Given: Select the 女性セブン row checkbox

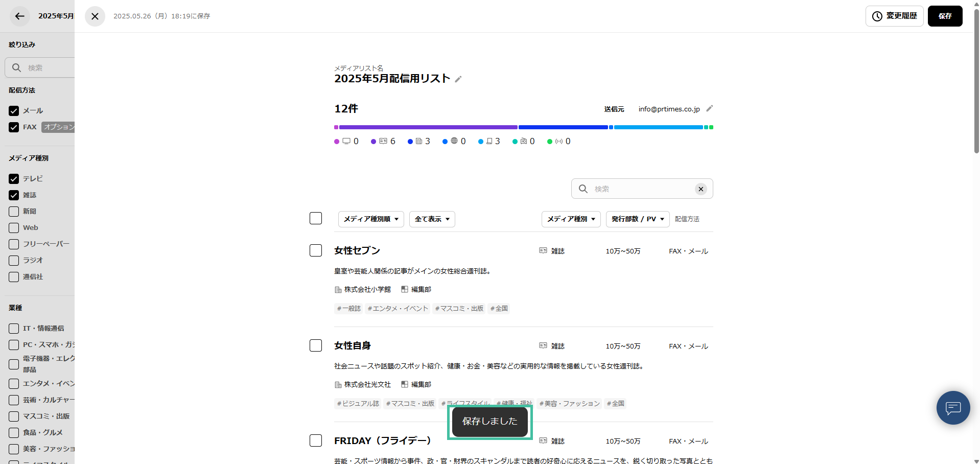Looking at the screenshot, I should click(316, 250).
